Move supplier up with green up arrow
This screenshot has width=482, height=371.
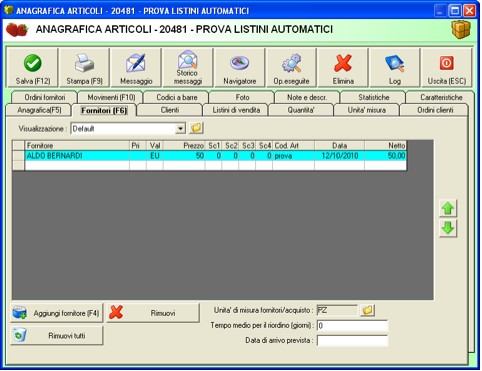(448, 209)
